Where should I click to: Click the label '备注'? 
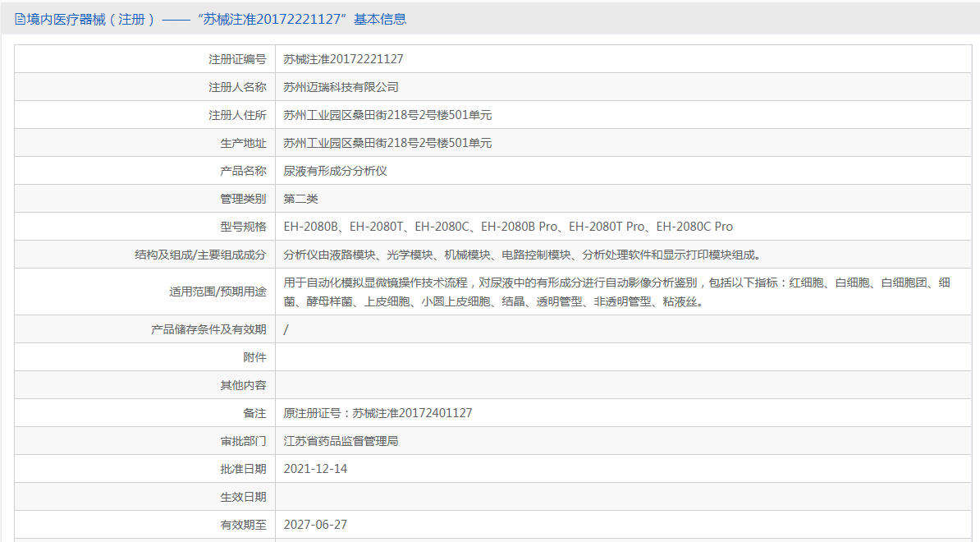[x=254, y=413]
